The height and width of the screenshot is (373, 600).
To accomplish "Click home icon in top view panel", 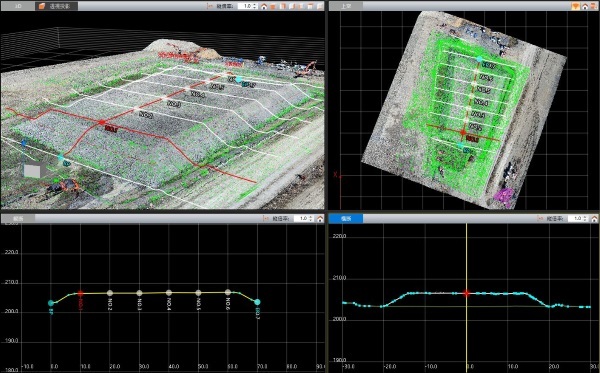I will [585, 6].
